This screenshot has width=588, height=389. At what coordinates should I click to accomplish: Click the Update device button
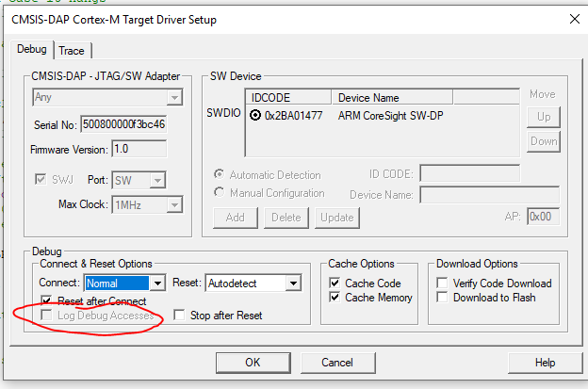click(337, 218)
